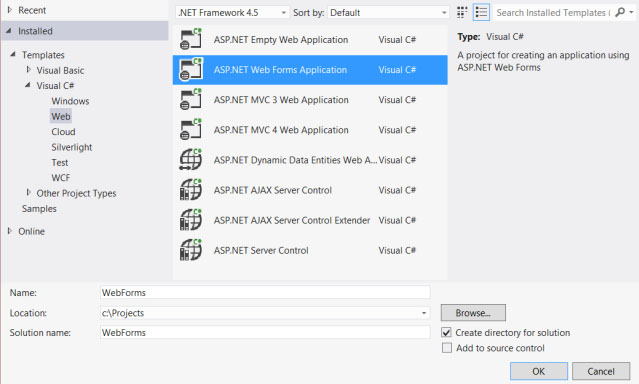Select the Samples tree item
The height and width of the screenshot is (384, 639).
tap(39, 209)
